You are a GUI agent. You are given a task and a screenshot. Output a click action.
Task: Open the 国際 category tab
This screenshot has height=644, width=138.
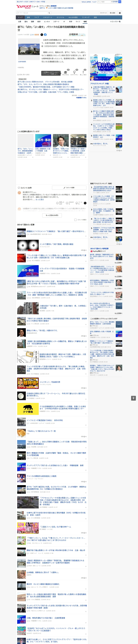(32, 21)
